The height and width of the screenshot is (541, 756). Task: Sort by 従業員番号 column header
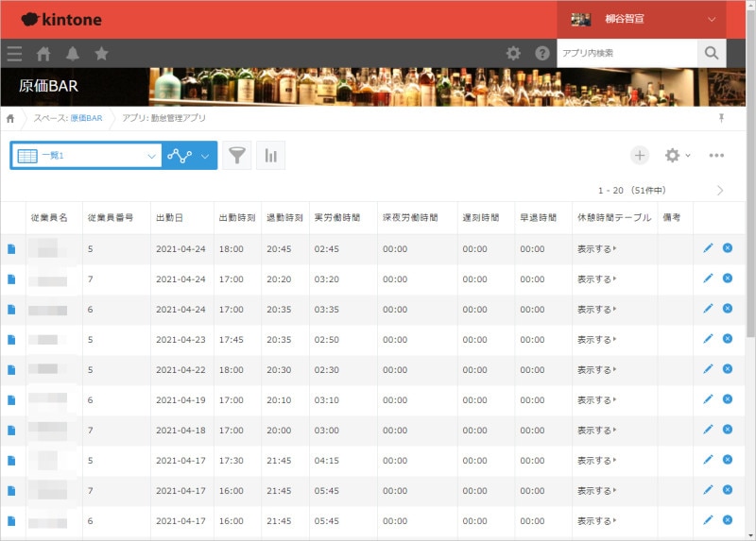coord(111,218)
